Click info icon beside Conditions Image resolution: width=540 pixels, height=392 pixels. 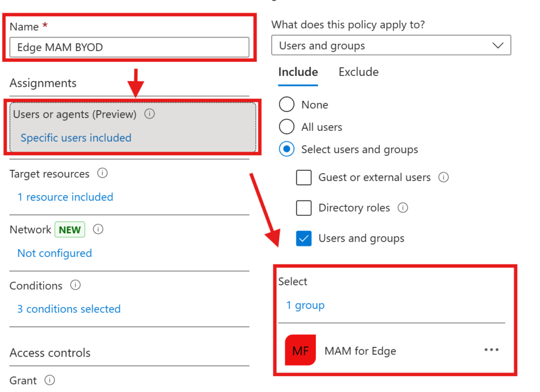point(75,285)
